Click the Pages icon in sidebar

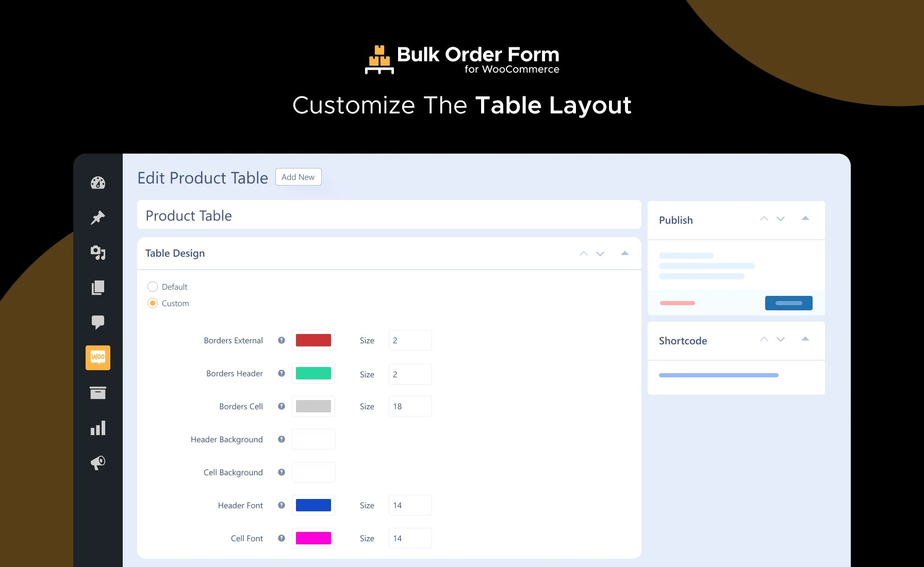click(98, 287)
